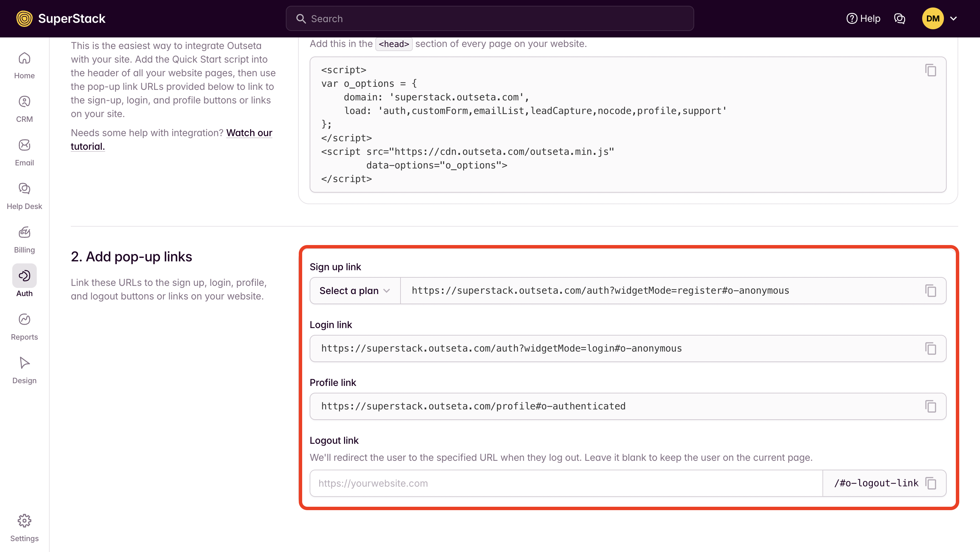Go to Home in the sidebar
Screen dimensions: 980x552
[24, 65]
